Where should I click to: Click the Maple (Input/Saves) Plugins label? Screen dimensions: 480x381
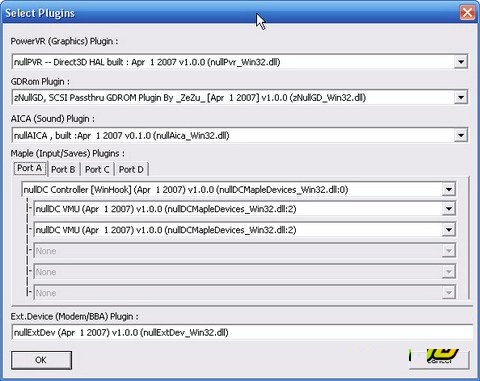pos(68,154)
